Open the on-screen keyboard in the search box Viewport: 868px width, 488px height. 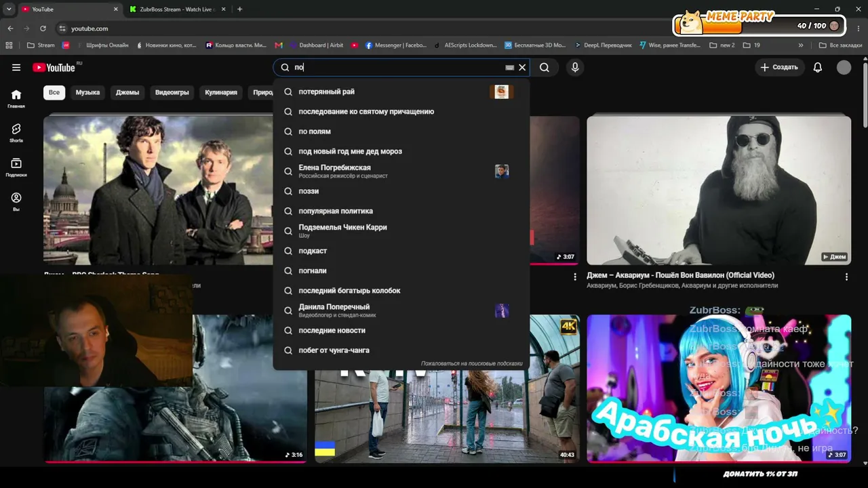click(510, 68)
